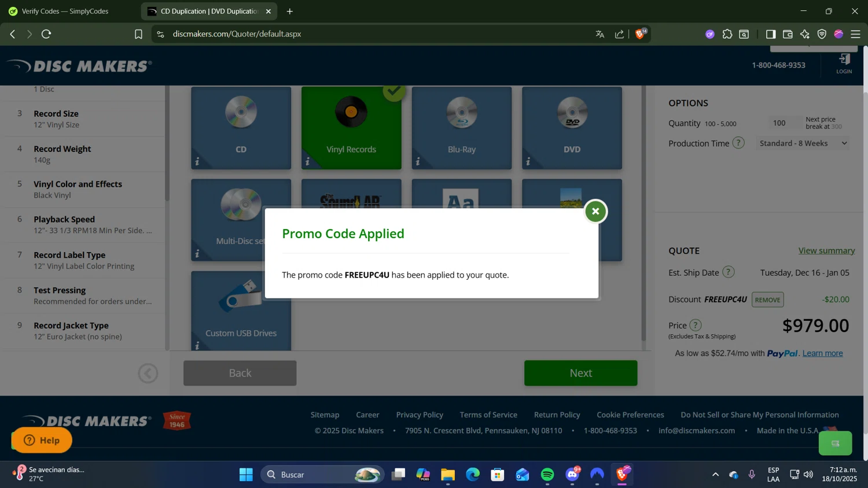Collapse sidebar with round arrow button
Image resolution: width=868 pixels, height=488 pixels.
(x=148, y=373)
